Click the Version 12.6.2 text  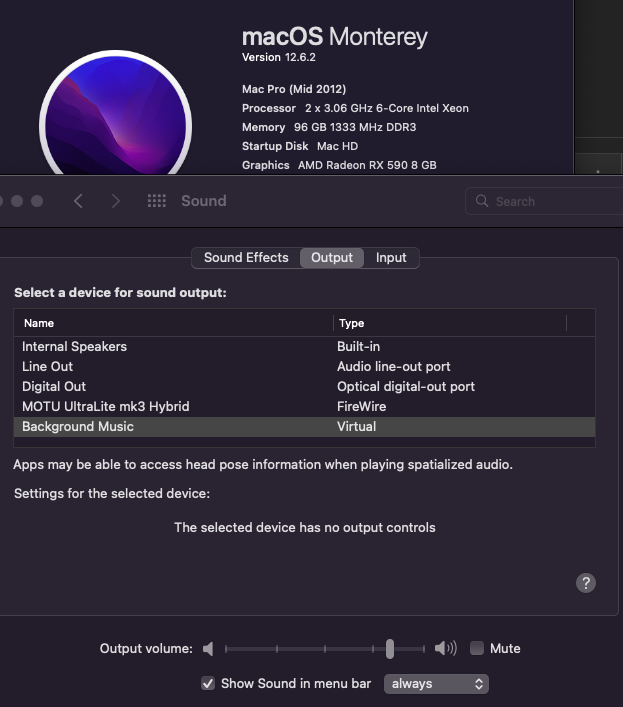pyautogui.click(x=279, y=57)
